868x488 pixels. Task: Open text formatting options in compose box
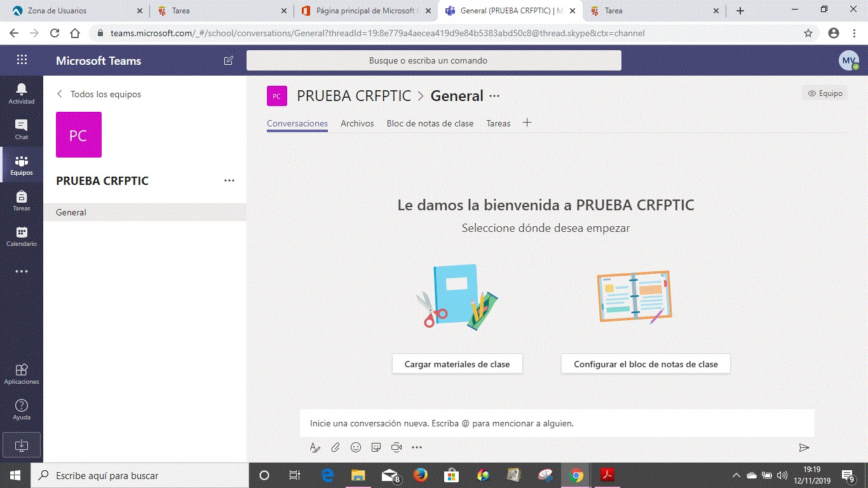[x=315, y=447]
